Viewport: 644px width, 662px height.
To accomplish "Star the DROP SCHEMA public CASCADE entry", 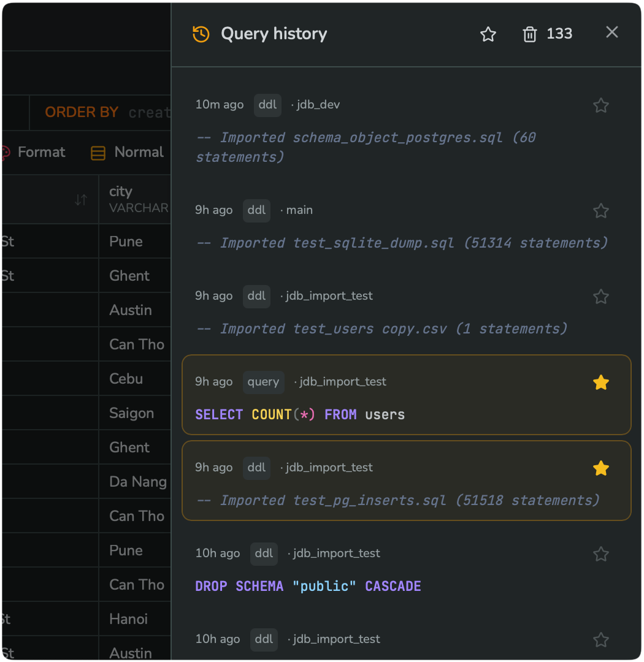I will pos(600,554).
